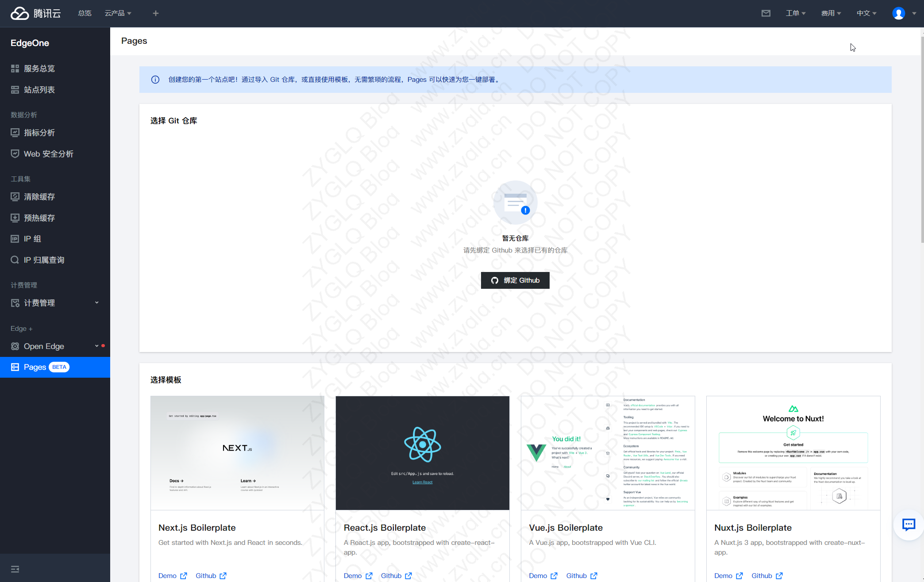Open the add shortcut plus icon
This screenshot has width=924, height=582.
(x=155, y=13)
